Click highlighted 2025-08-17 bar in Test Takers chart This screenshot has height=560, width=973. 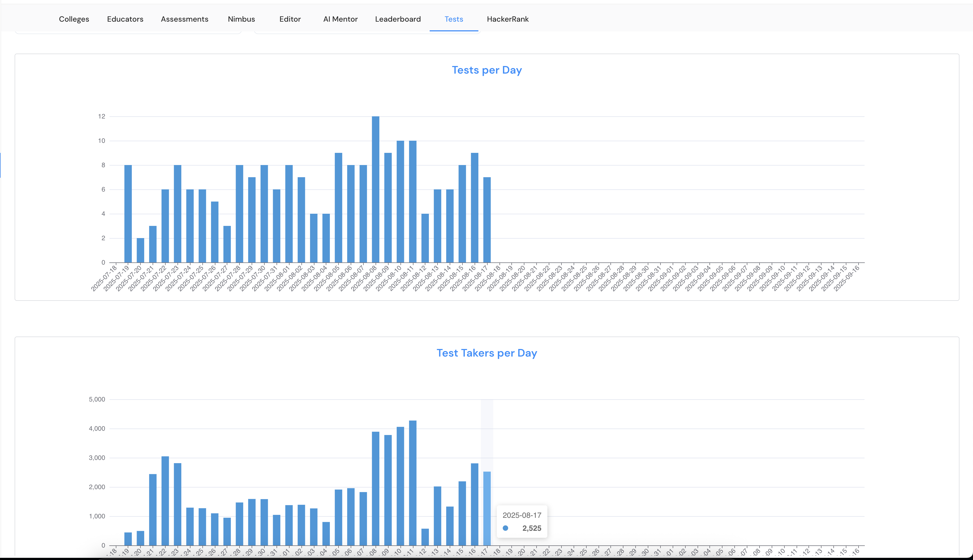click(x=487, y=508)
